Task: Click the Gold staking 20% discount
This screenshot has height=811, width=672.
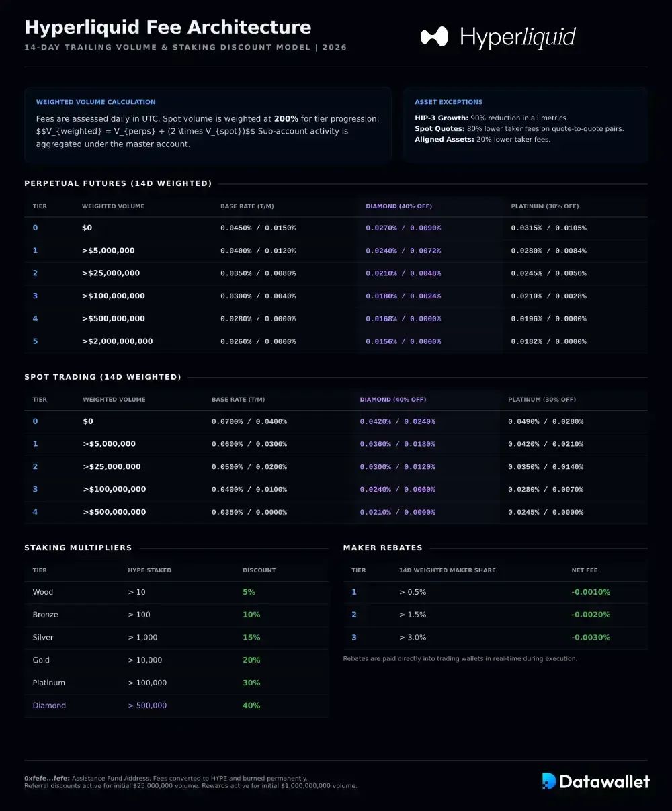Action: tap(251, 660)
